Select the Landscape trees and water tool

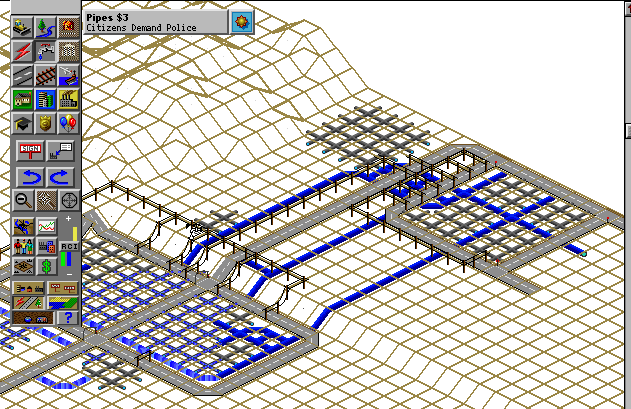coord(45,27)
